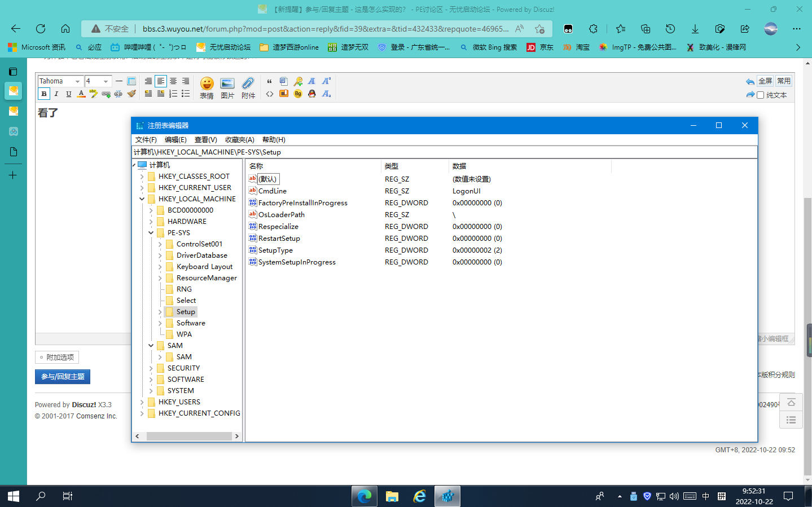Select the Keyboard Layout key
Viewport: 812px width, 507px height.
(204, 267)
